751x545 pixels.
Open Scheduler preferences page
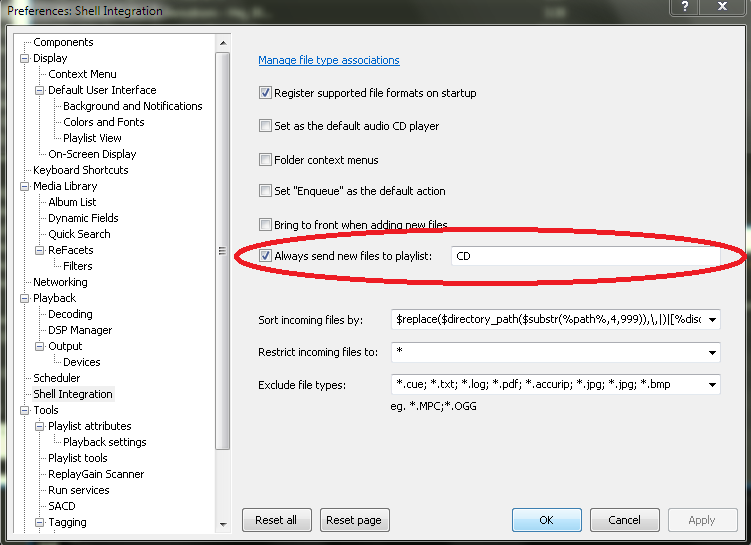57,378
